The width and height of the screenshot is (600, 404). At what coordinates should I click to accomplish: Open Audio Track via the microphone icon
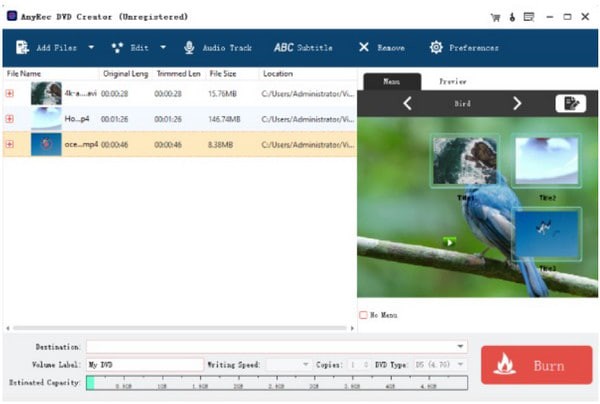(x=189, y=47)
